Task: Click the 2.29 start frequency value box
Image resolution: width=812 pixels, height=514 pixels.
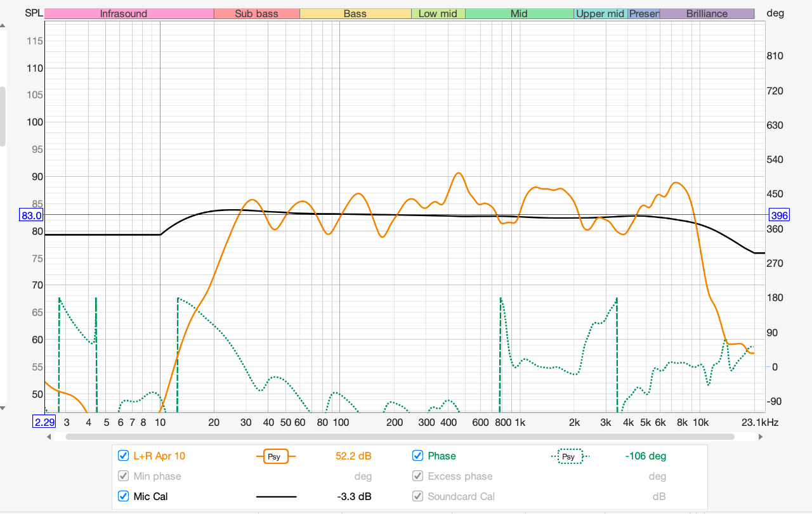Action: point(44,421)
